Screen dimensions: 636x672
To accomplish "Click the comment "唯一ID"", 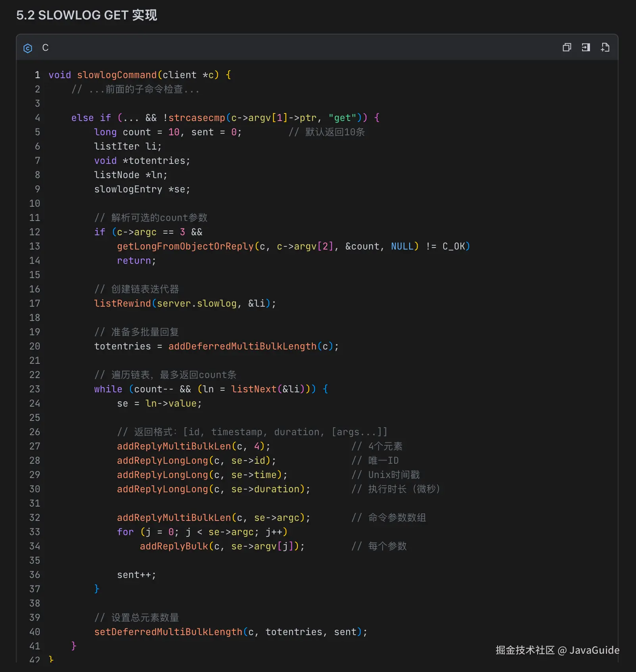I will pyautogui.click(x=383, y=461).
